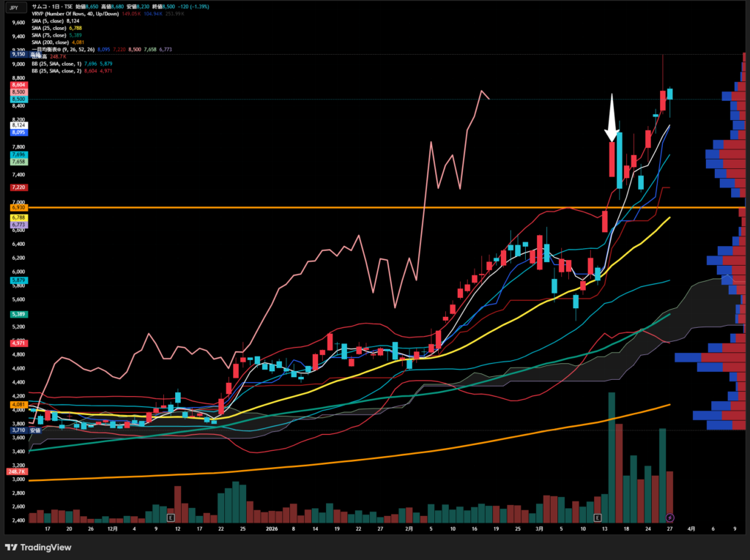Click the earnings E marker near March 13

[597, 517]
